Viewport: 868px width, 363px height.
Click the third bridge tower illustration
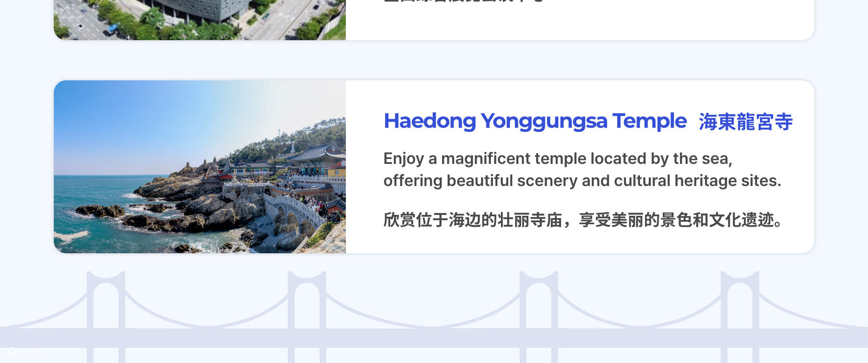pyautogui.click(x=538, y=317)
